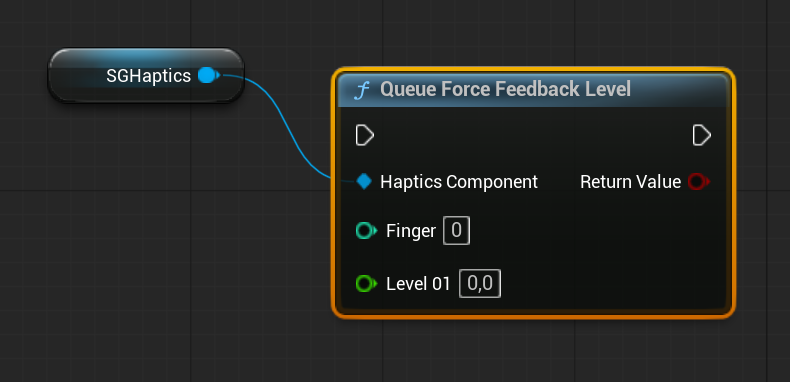This screenshot has height=382, width=790.
Task: Click the function icon in node header
Action: click(x=362, y=91)
